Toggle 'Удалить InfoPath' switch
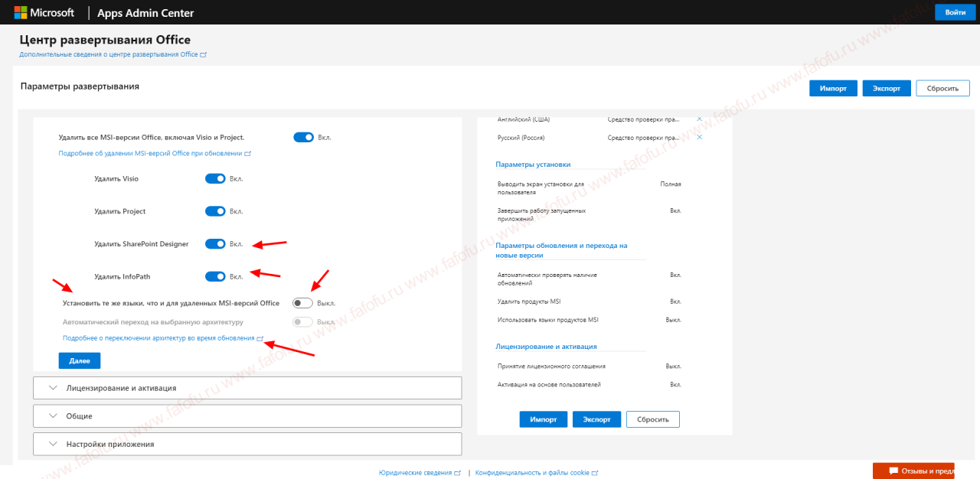Screen dimensions: 980x479 pyautogui.click(x=215, y=276)
